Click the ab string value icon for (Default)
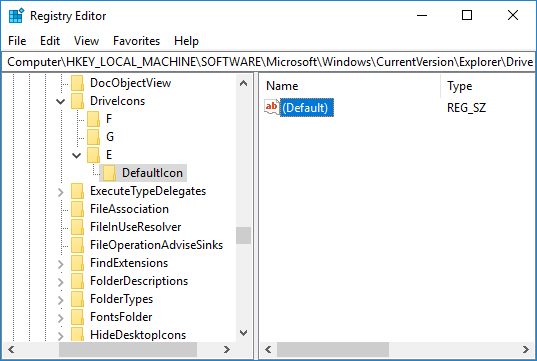This screenshot has width=537, height=361. click(x=272, y=107)
